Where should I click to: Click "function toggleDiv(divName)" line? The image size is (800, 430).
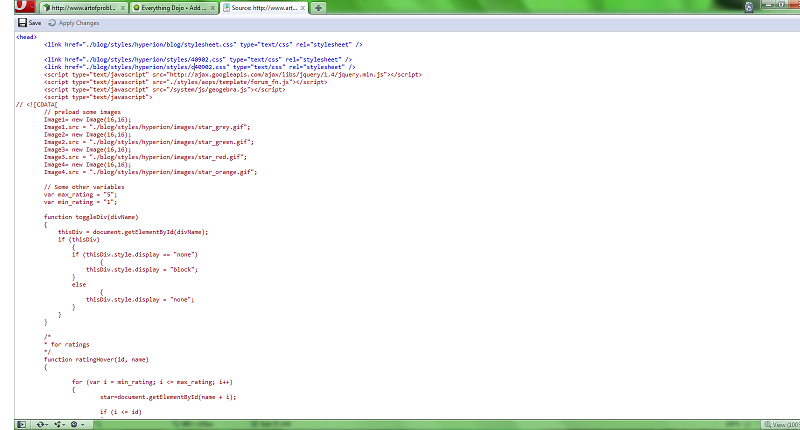point(91,217)
